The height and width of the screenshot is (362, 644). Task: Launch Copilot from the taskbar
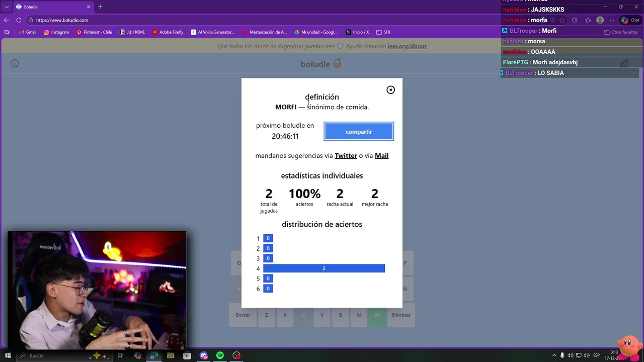click(x=138, y=355)
